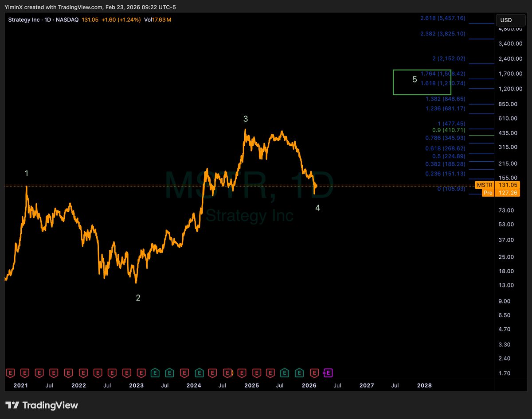
Task: Click the 6.50 price axis label
Action: (505, 315)
